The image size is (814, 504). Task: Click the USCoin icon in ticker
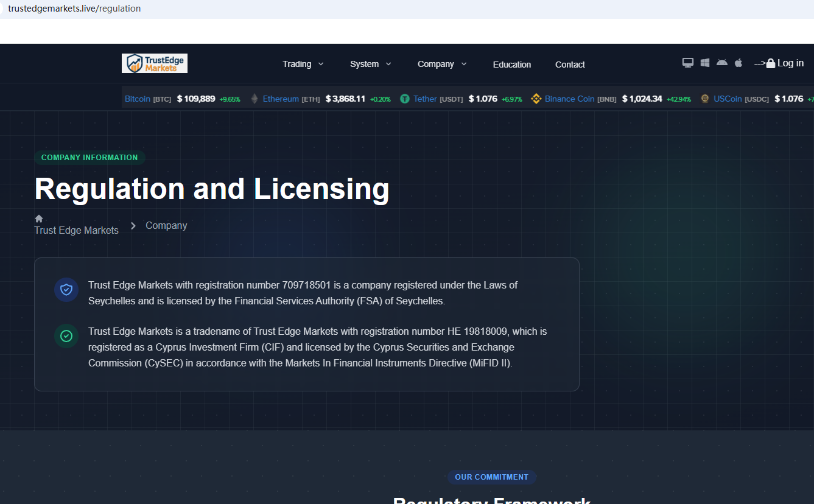point(705,99)
